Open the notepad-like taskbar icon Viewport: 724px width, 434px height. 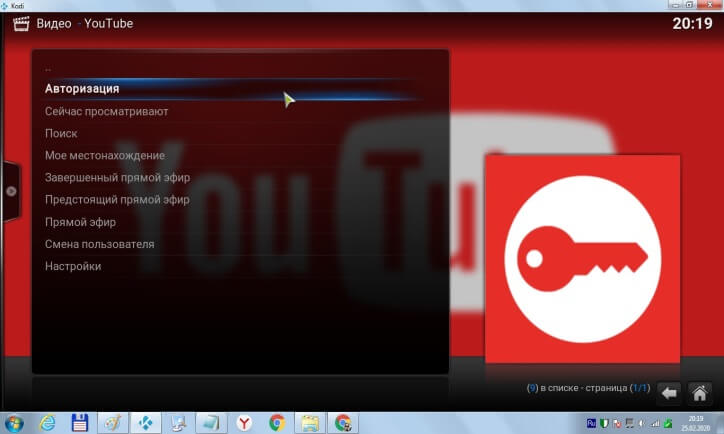click(x=211, y=423)
